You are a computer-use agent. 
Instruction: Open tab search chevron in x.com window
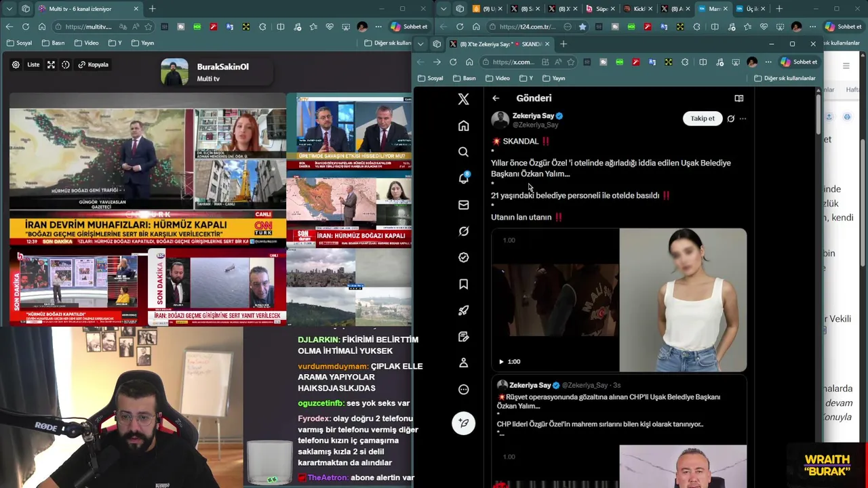(x=420, y=44)
